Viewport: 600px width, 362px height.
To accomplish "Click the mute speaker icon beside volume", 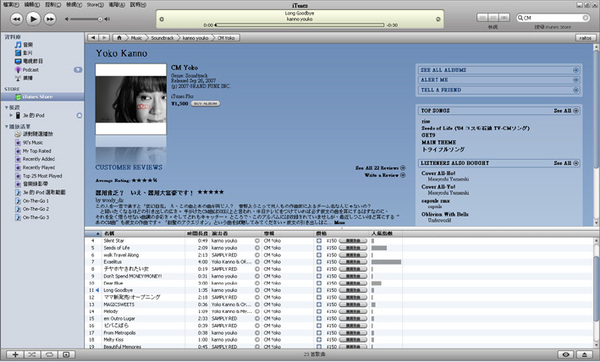I will (x=67, y=19).
